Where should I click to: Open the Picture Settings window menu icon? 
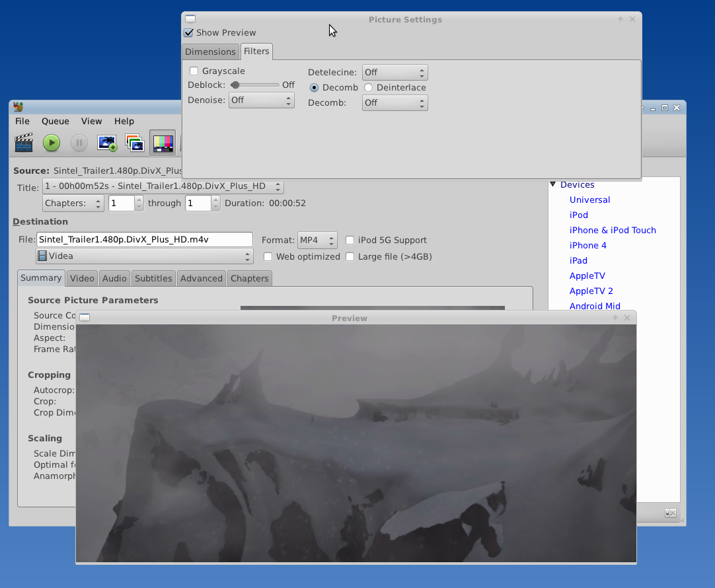190,18
